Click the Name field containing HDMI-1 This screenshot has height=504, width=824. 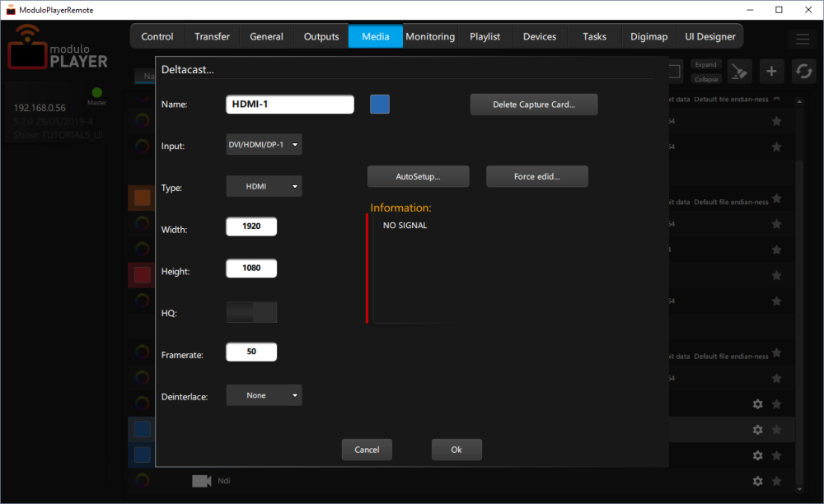tap(290, 104)
